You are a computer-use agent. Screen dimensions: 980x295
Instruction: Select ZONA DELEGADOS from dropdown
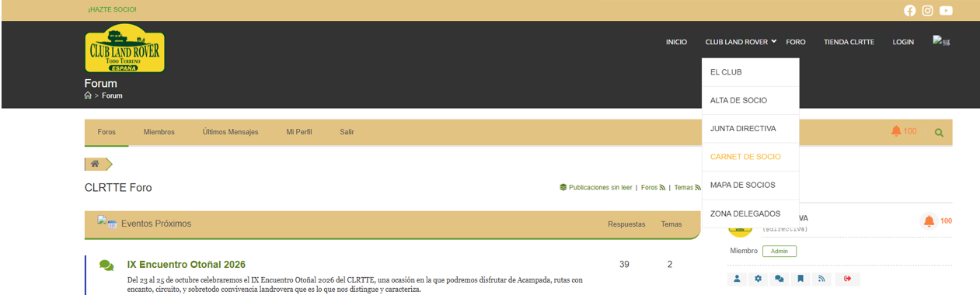click(x=750, y=213)
